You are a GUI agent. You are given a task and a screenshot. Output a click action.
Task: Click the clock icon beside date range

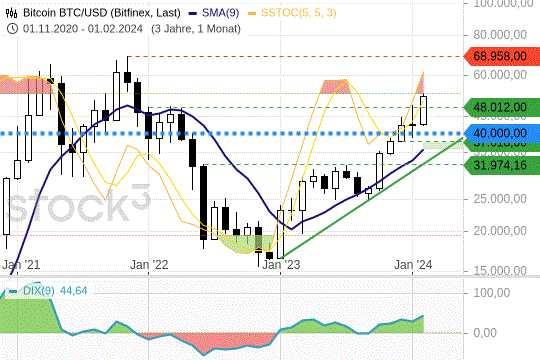coord(12,29)
